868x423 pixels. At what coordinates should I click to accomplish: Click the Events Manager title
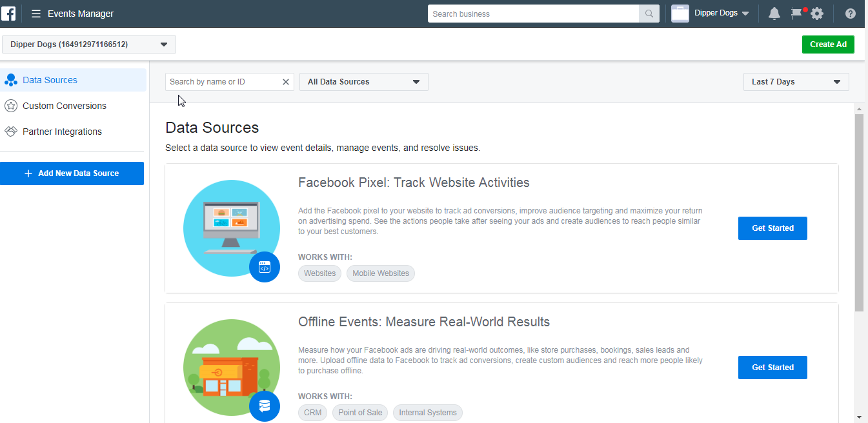[x=81, y=14]
